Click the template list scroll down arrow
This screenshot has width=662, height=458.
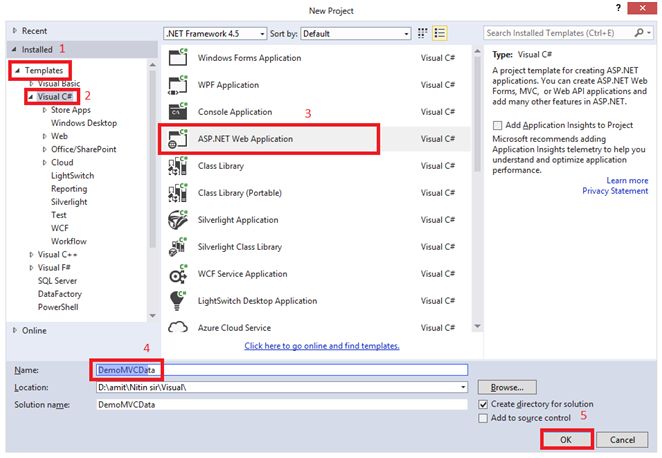pos(478,326)
